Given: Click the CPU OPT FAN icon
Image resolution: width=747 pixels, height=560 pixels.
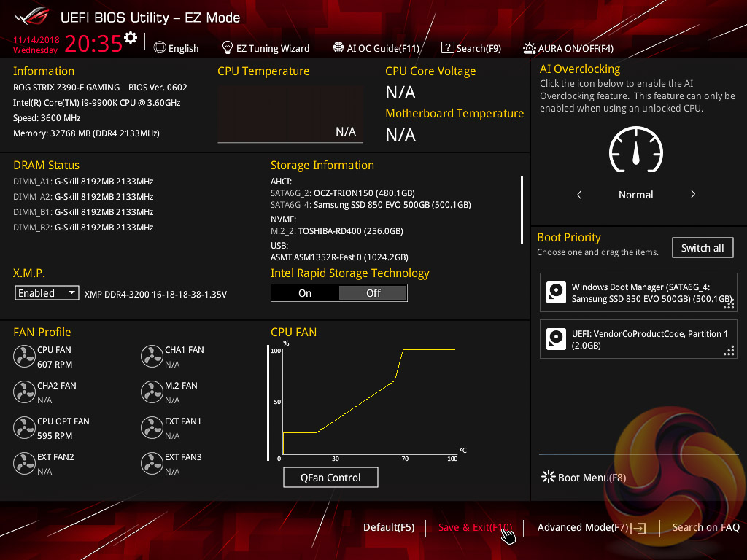Looking at the screenshot, I should (x=24, y=428).
